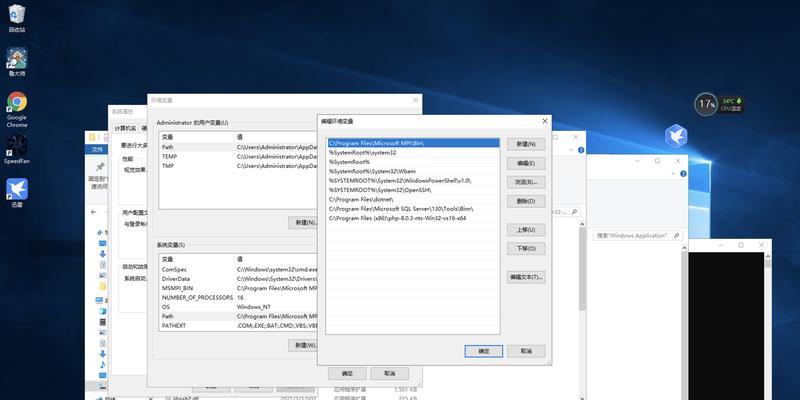The width and height of the screenshot is (800, 400).
Task: Click 新建(N) in edit environment variable dialog
Action: click(x=526, y=144)
